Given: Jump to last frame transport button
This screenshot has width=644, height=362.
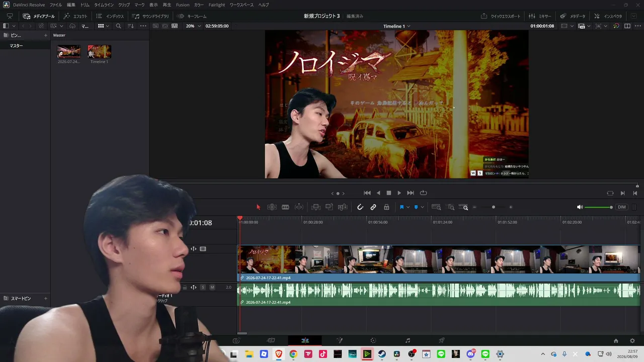Looking at the screenshot, I should 411,193.
